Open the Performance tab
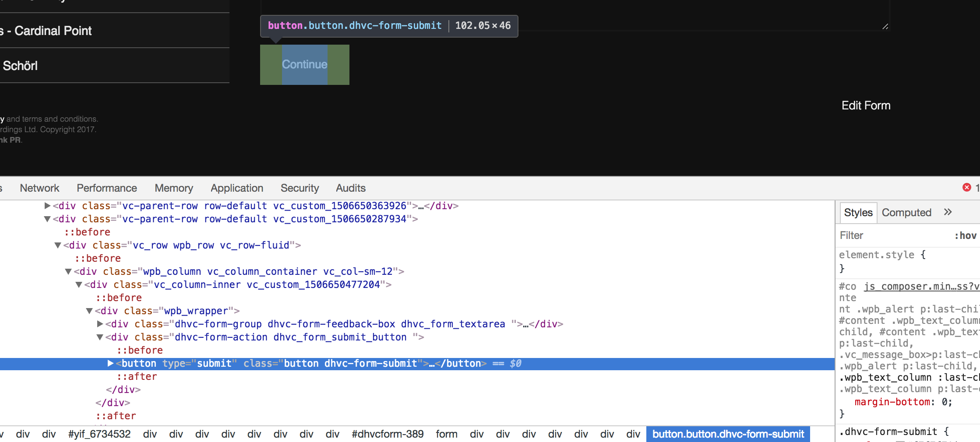This screenshot has height=442, width=980. (x=107, y=188)
